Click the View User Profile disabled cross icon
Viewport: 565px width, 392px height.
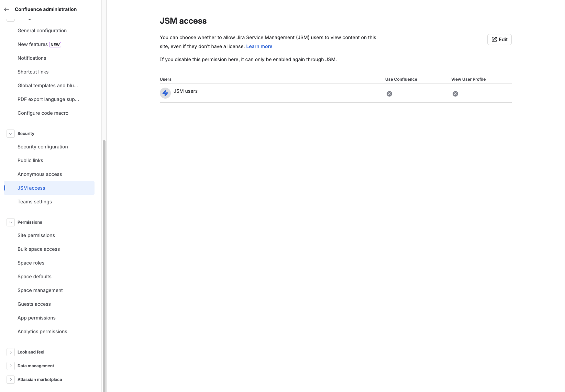coord(455,94)
